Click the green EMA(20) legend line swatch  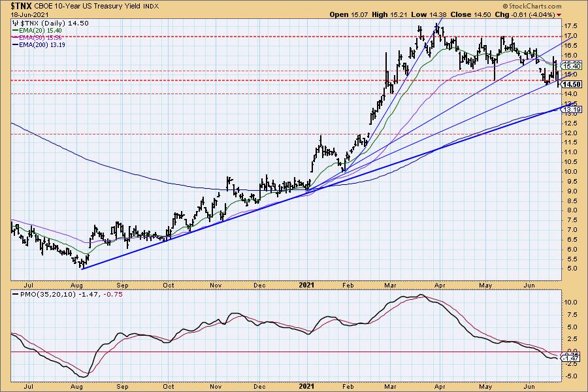[16, 31]
